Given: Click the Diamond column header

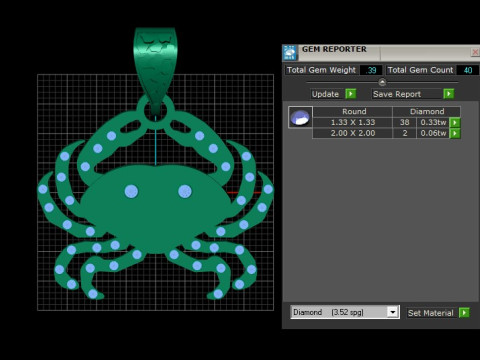Looking at the screenshot, I should [427, 111].
